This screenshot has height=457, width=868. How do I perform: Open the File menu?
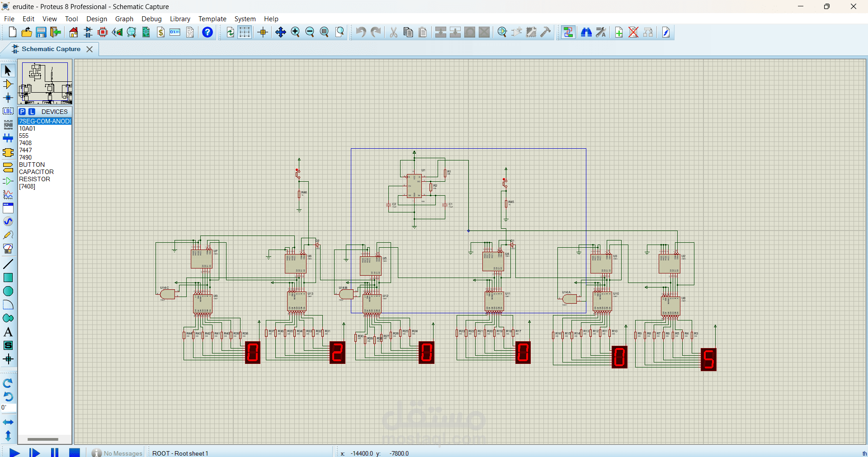pyautogui.click(x=9, y=19)
